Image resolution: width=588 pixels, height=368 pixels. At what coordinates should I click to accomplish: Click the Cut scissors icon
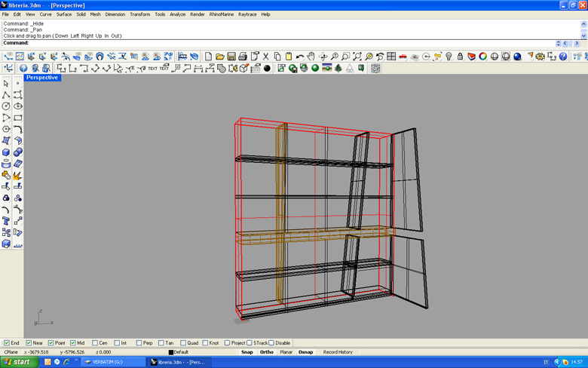click(x=266, y=57)
